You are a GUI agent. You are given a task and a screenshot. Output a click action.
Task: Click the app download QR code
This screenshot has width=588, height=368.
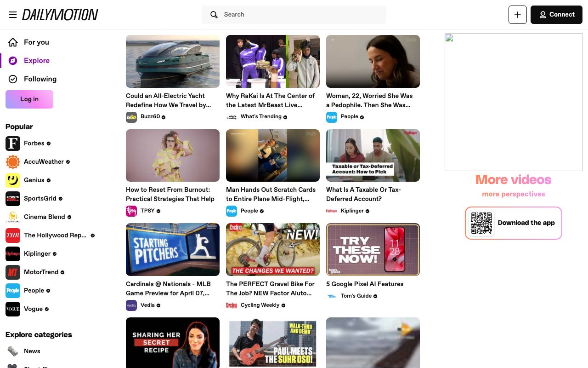(481, 223)
